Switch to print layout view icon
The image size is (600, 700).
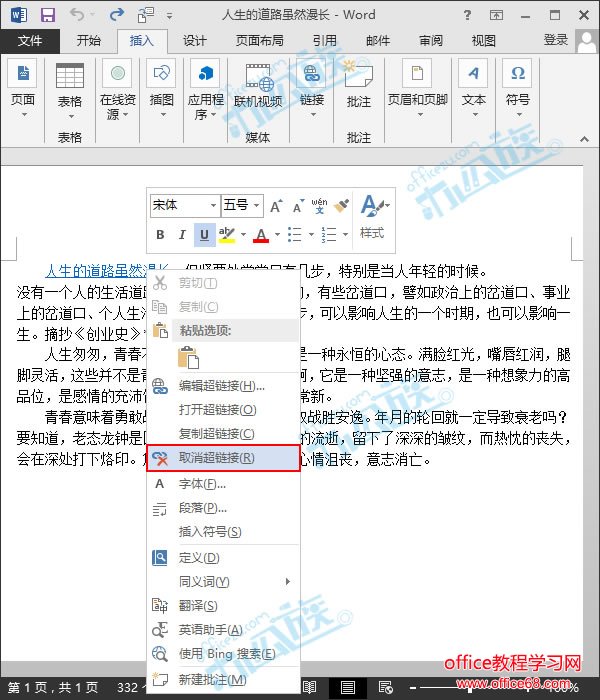coord(347,688)
